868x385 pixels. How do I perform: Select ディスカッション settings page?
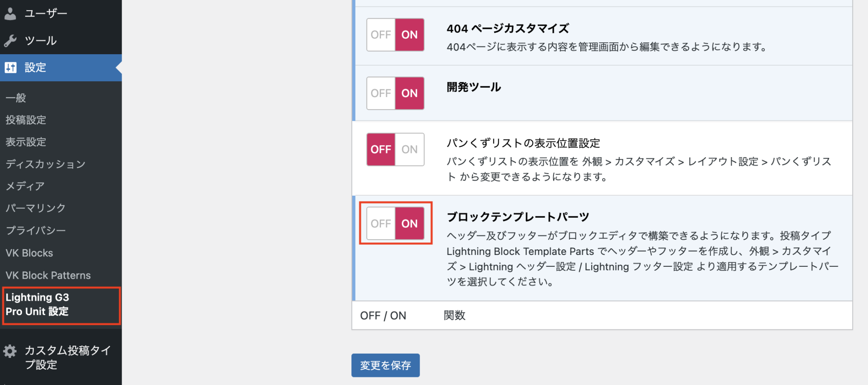coord(45,164)
